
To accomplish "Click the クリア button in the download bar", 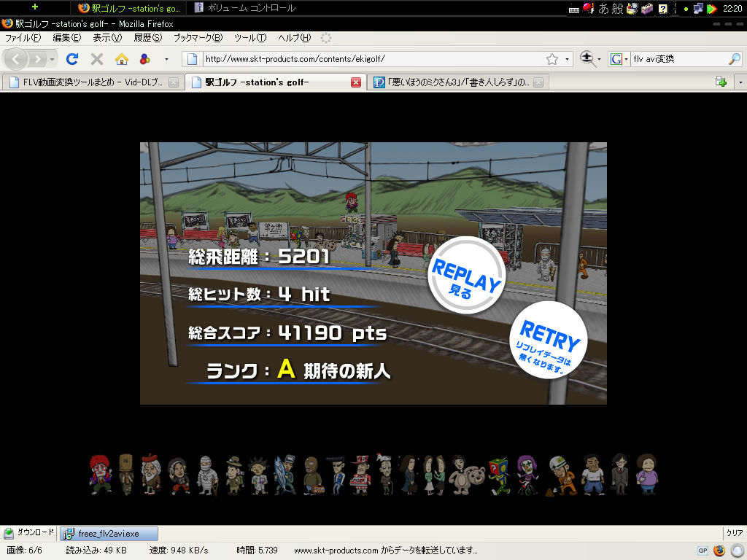I will click(x=735, y=533).
